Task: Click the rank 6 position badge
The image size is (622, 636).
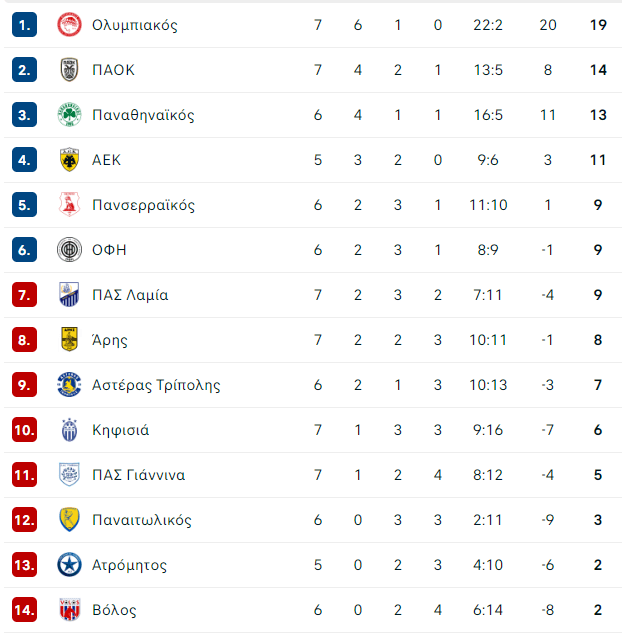Action: coord(25,250)
